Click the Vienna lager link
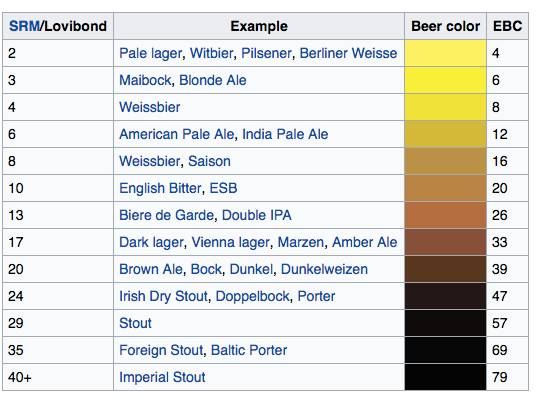 pyautogui.click(x=230, y=242)
